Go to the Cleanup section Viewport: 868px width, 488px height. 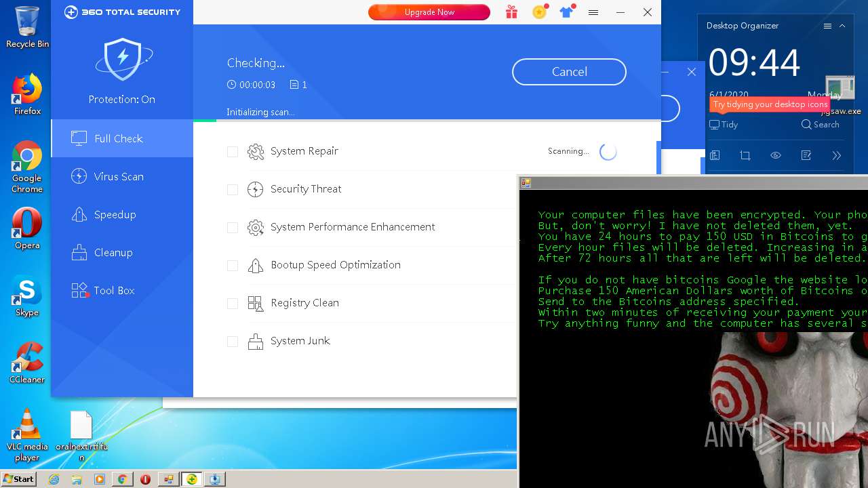[x=122, y=252]
